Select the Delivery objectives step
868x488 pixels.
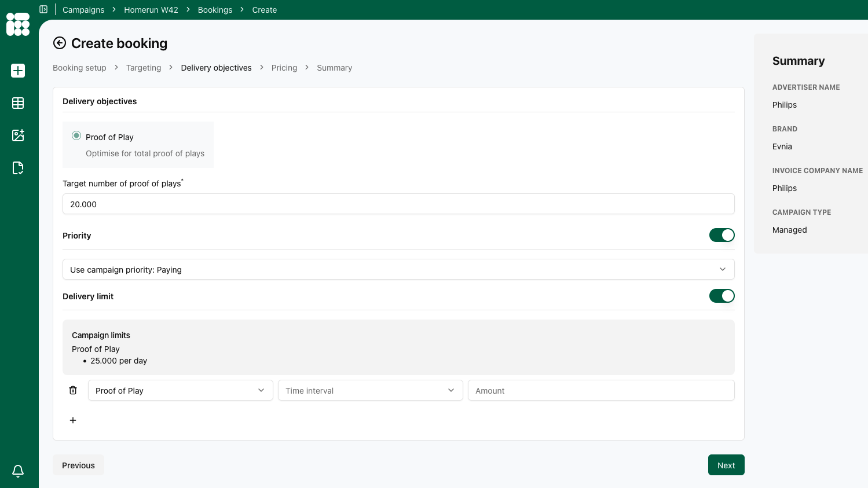216,68
